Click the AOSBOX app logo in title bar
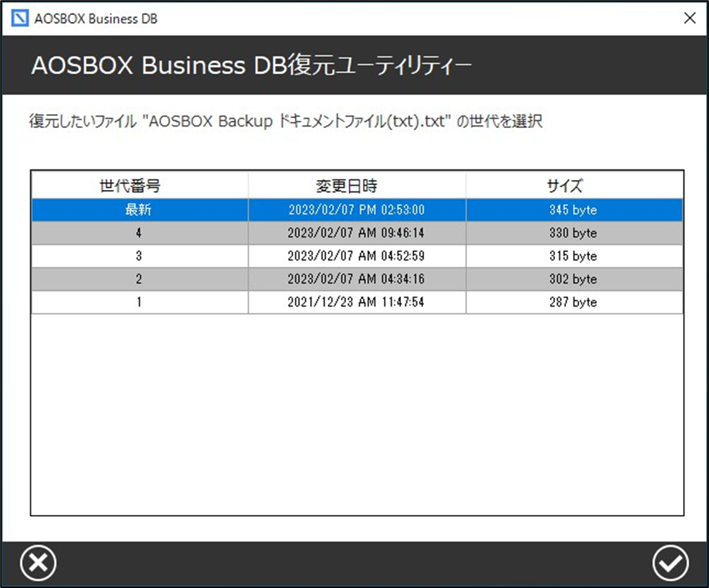The height and width of the screenshot is (588, 709). click(x=20, y=18)
